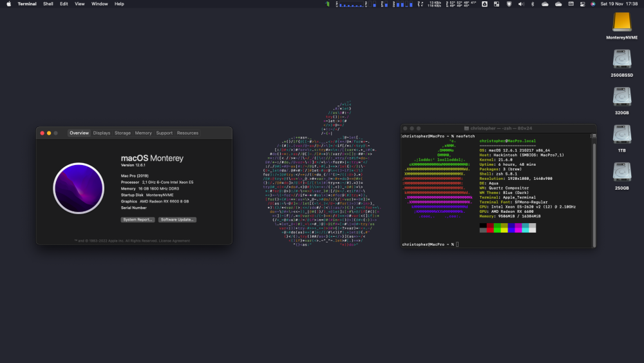644x363 pixels.
Task: Close the About This Mac window
Action: [43, 133]
